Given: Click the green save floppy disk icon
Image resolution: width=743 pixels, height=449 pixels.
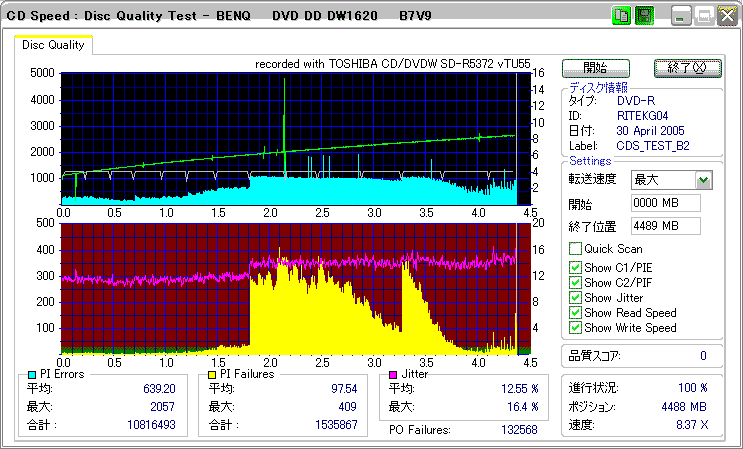Looking at the screenshot, I should 644,16.
